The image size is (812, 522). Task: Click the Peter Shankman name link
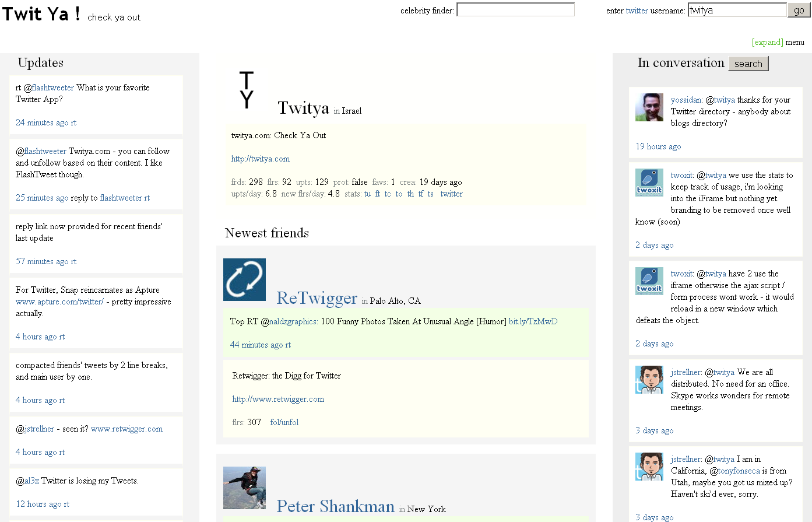(335, 506)
